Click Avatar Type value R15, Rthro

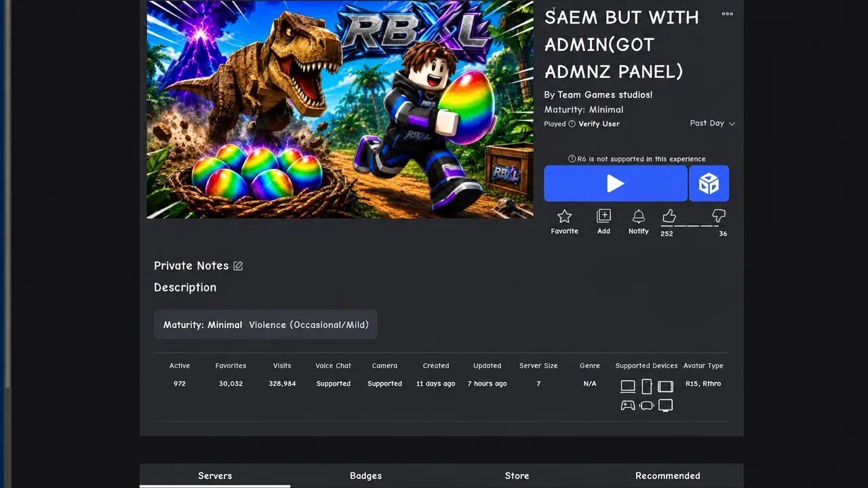coord(703,384)
